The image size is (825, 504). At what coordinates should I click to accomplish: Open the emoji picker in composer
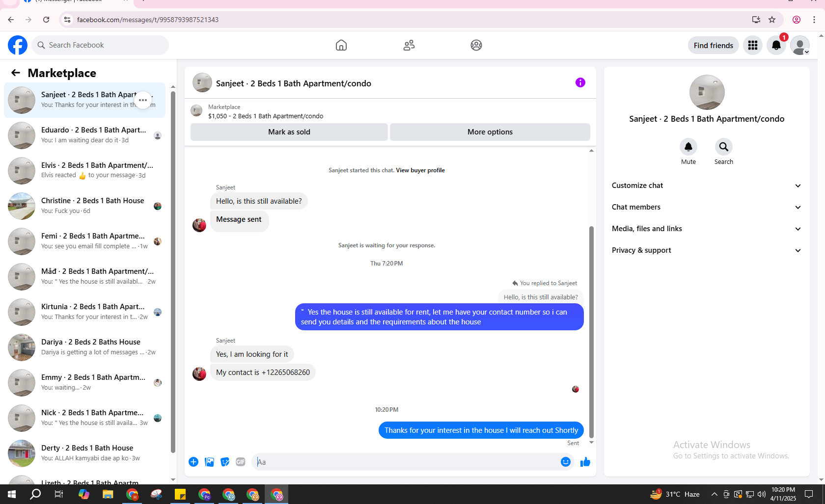click(566, 462)
